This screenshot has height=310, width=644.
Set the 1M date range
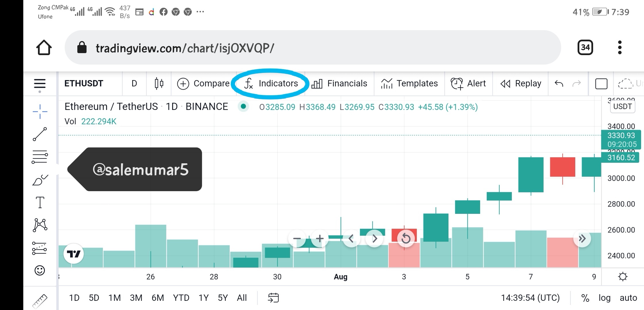click(x=114, y=298)
